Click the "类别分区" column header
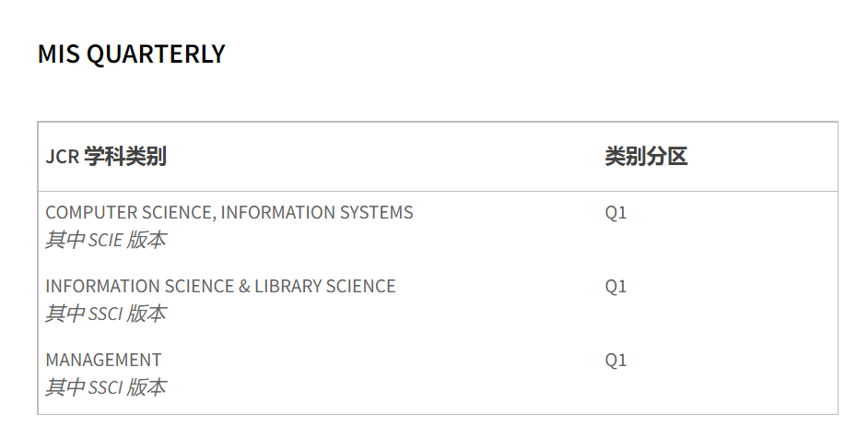 click(x=646, y=157)
